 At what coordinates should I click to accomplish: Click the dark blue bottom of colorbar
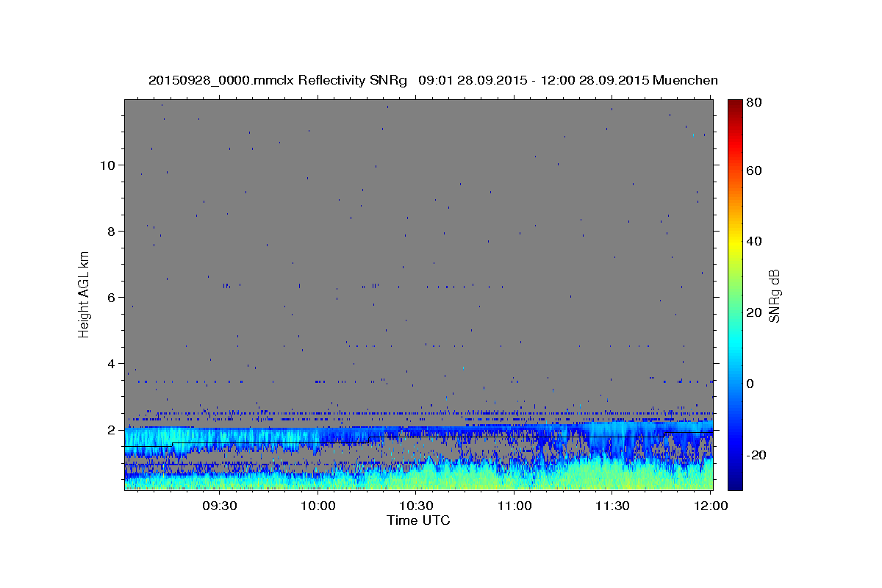click(x=735, y=481)
